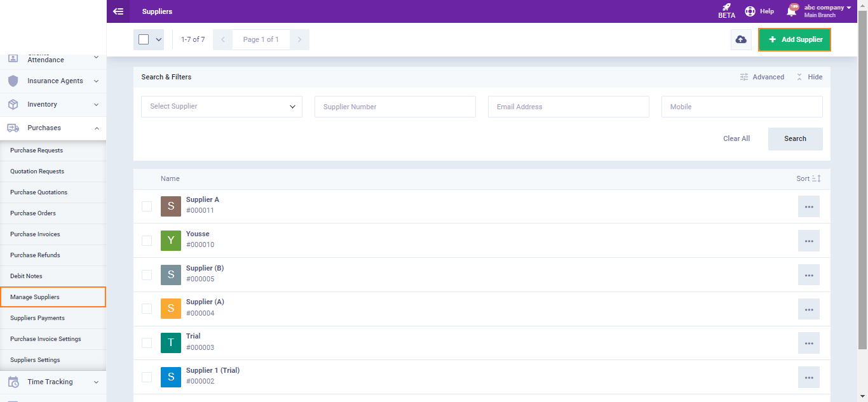The image size is (868, 402).
Task: Click Supplier (A) orange avatar
Action: pos(171,309)
